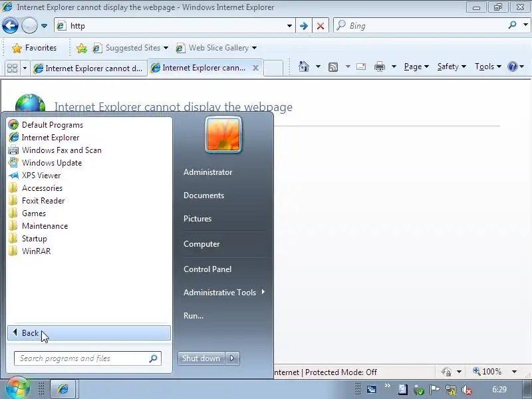Expand Administrative Tools submenu
Viewport: 532px width, 399px height.
(224, 292)
